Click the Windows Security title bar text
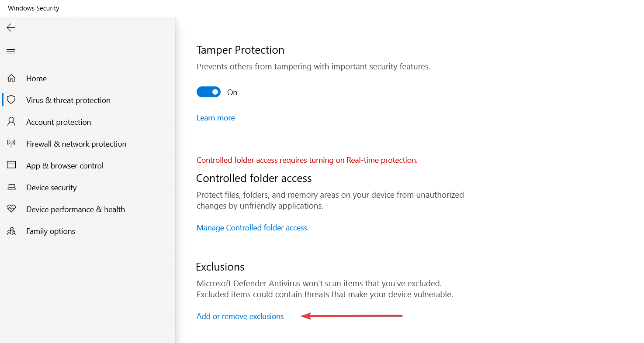 (34, 8)
